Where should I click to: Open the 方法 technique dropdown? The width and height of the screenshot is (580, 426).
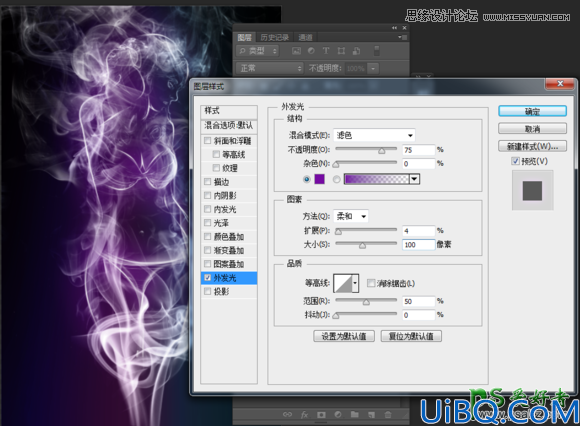[351, 216]
